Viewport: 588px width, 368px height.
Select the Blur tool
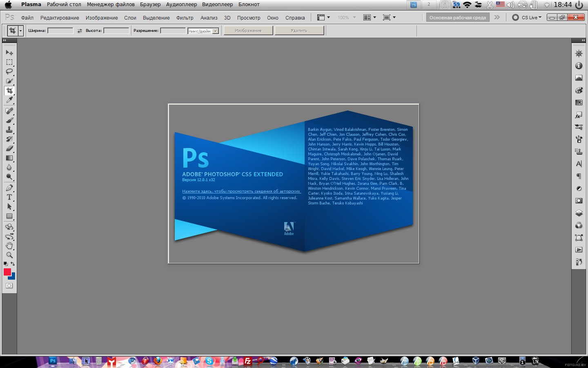click(x=9, y=167)
